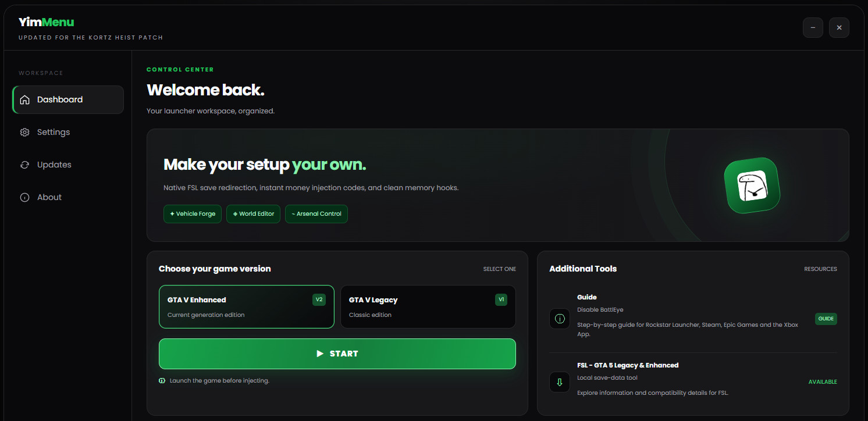Open the Dashboard home icon

(x=24, y=99)
